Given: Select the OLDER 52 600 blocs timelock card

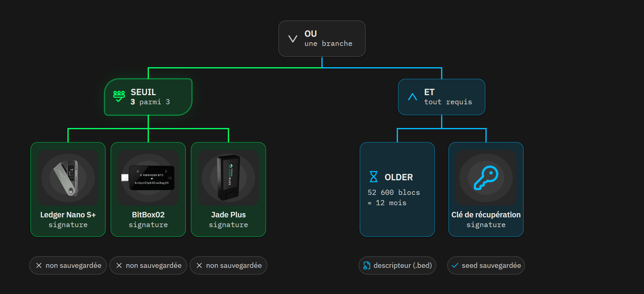Looking at the screenshot, I should pos(397,189).
